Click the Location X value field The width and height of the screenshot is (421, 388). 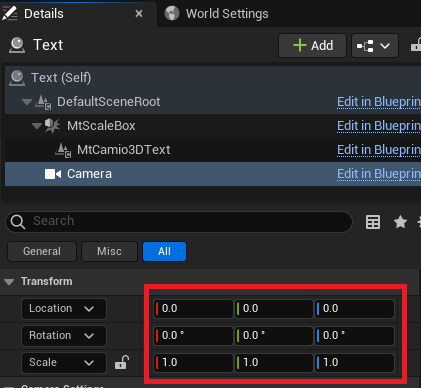pos(193,309)
